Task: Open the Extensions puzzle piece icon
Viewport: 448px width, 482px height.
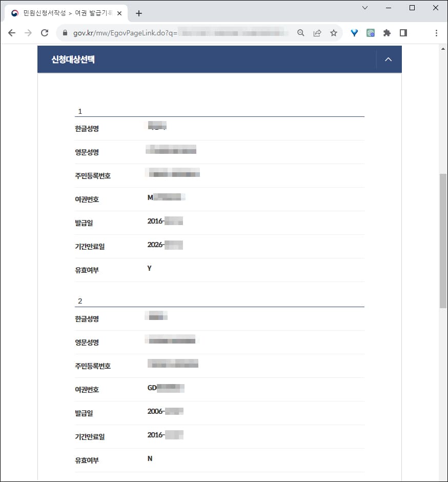Action: point(386,32)
